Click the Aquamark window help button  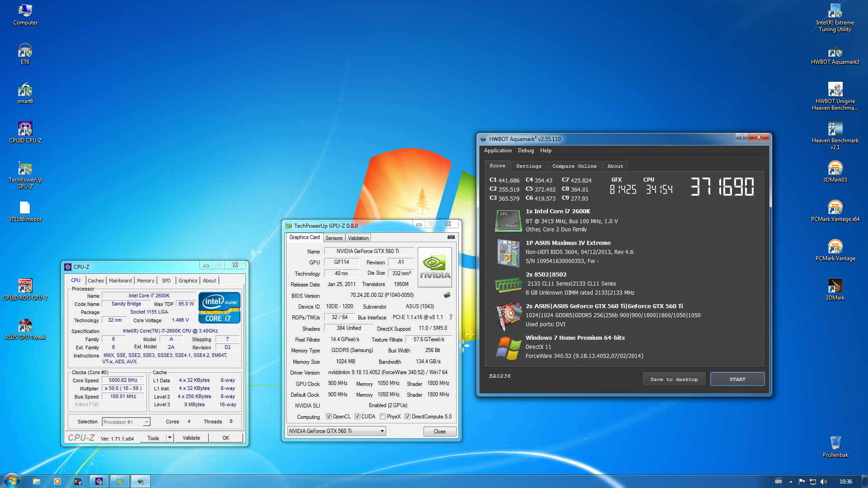(741, 137)
